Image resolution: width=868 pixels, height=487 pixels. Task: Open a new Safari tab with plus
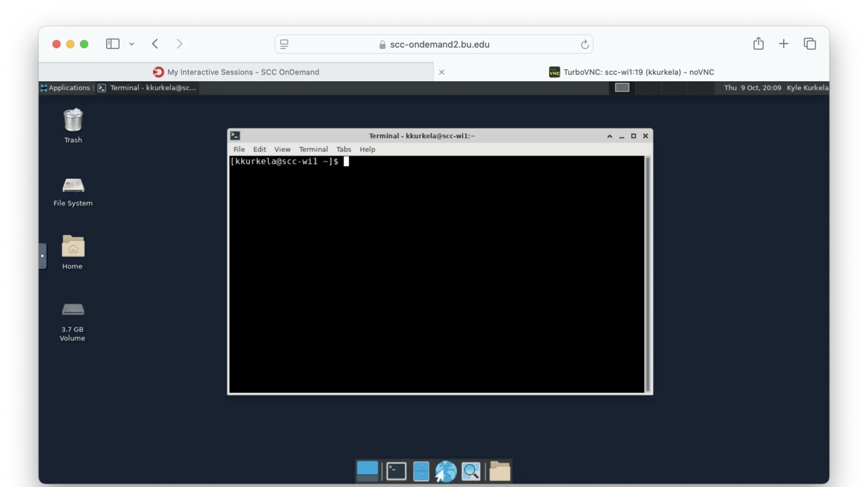point(784,44)
